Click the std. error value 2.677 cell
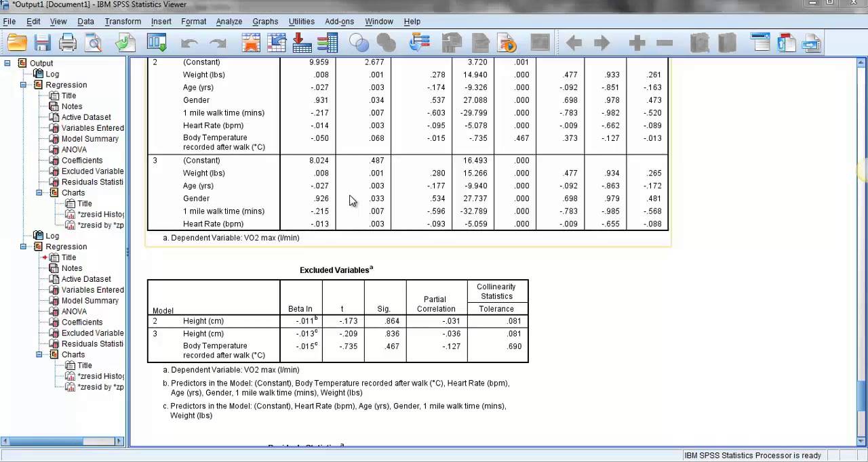The height and width of the screenshot is (462, 868). [x=374, y=62]
